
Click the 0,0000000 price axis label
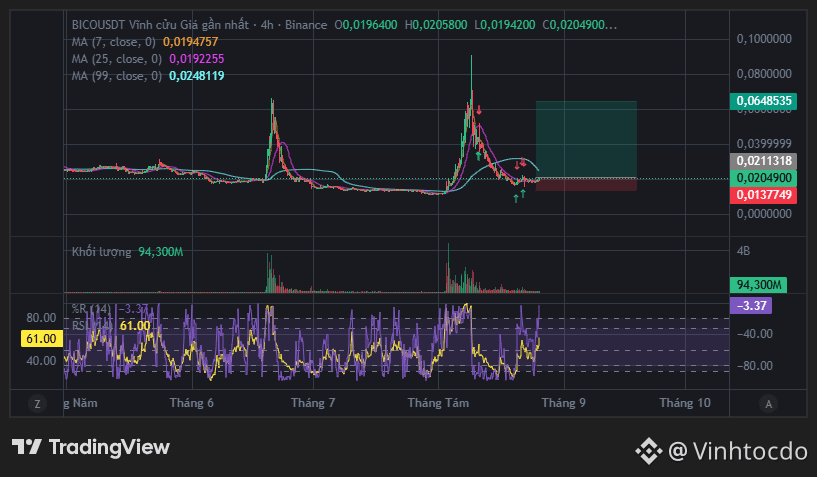764,214
